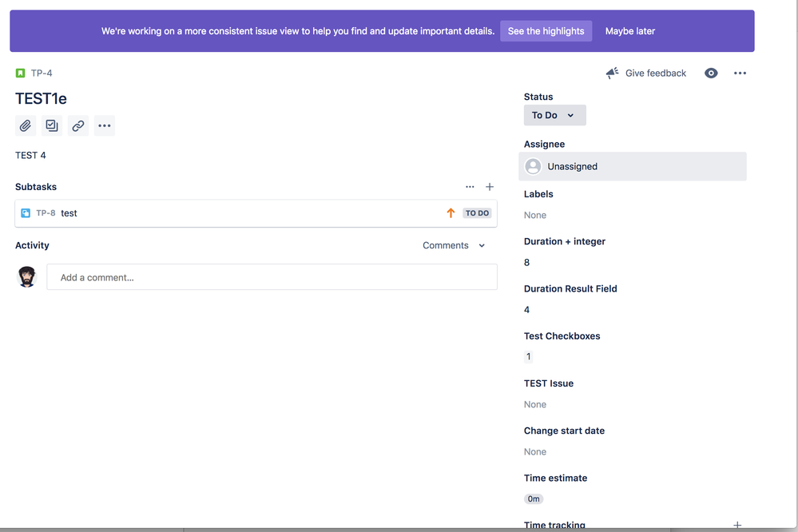798x532 pixels.
Task: Open the To Do status dropdown
Action: (x=554, y=115)
